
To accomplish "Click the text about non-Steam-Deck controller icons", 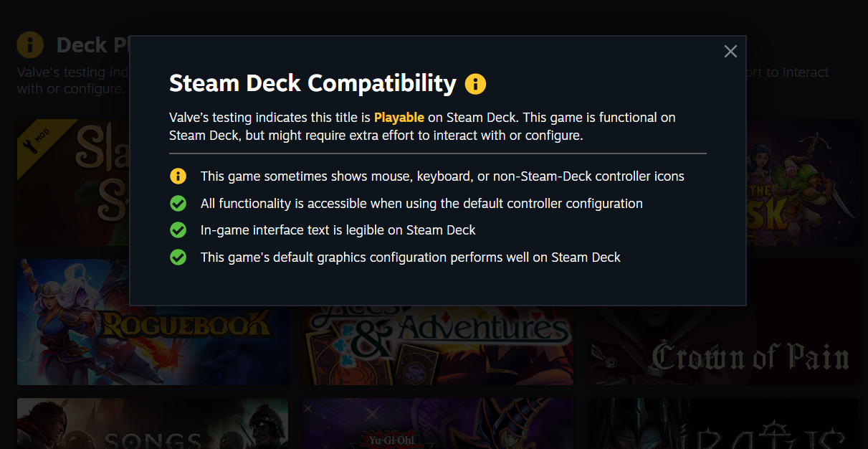I will pos(442,176).
